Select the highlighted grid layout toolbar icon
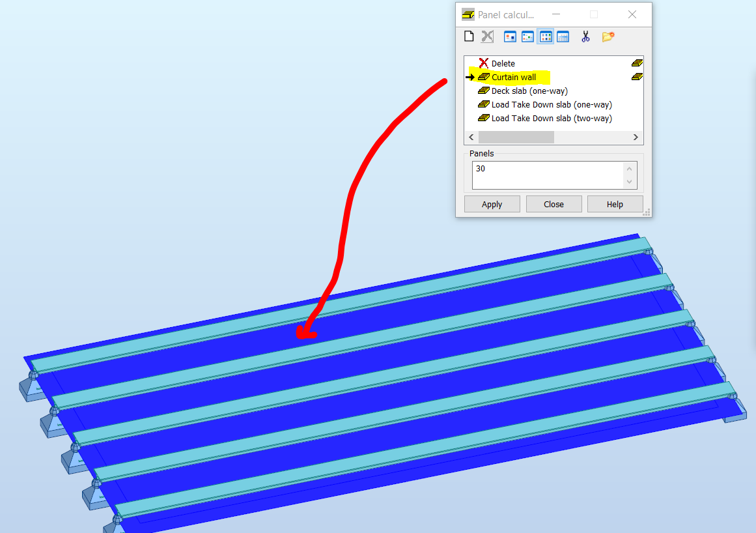 (545, 36)
